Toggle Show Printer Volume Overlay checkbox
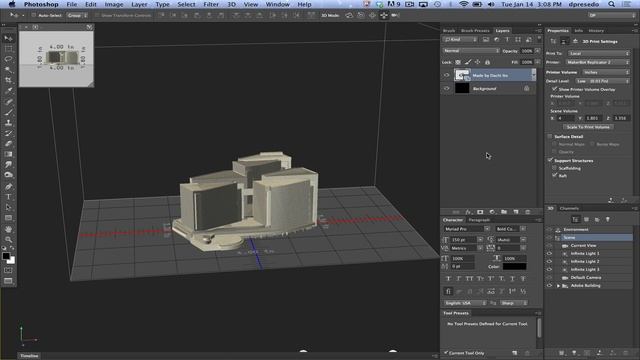 pyautogui.click(x=554, y=89)
